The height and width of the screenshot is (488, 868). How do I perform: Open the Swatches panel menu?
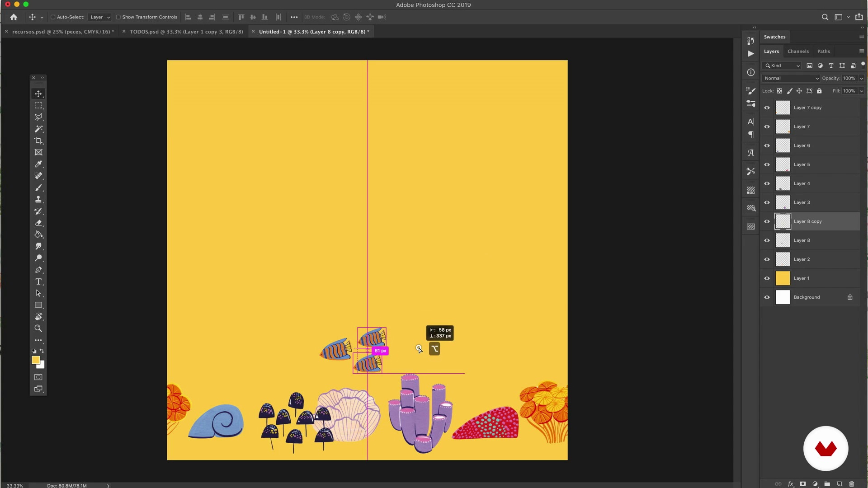[862, 37]
